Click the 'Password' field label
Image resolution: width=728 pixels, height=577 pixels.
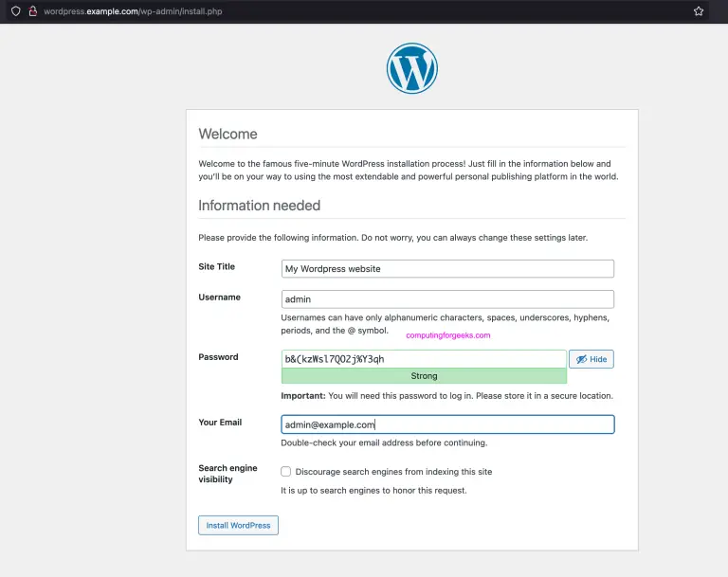[218, 357]
